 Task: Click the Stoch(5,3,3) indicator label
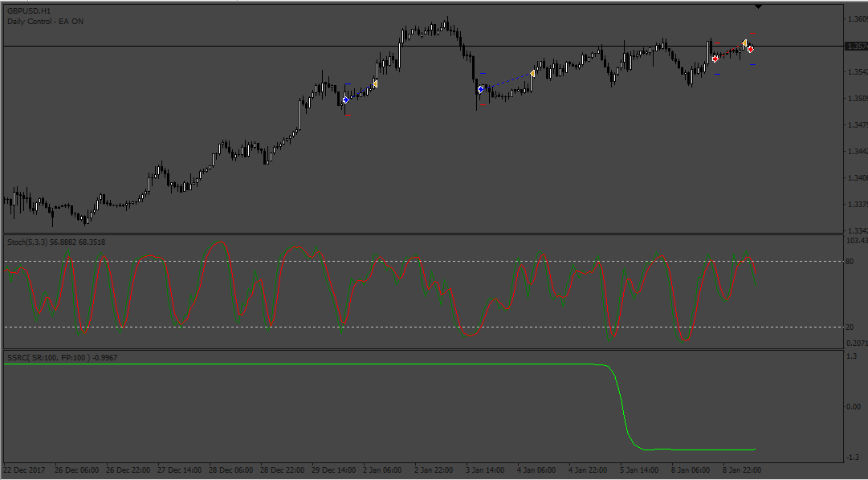[x=56, y=242]
